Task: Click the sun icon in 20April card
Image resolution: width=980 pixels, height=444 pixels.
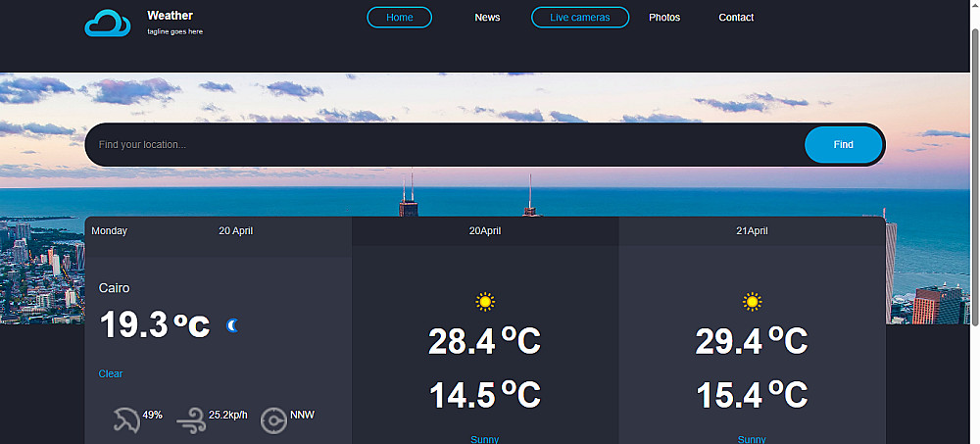Action: pos(485,302)
